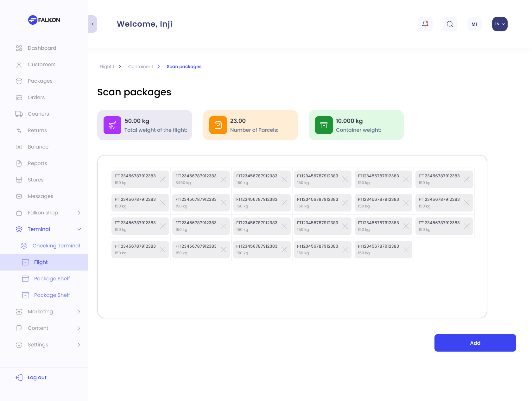Click the Log out icon
Screen dimensions: 532x401
coord(19,377)
